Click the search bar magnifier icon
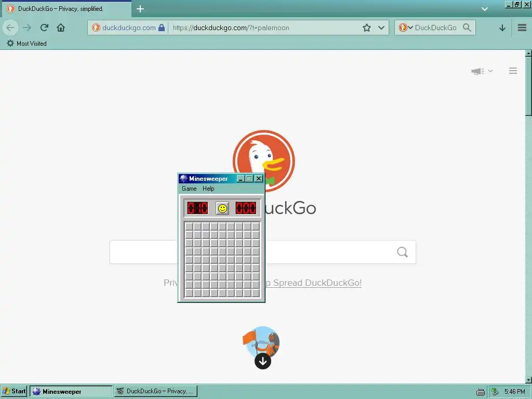The width and height of the screenshot is (532, 399). click(467, 28)
